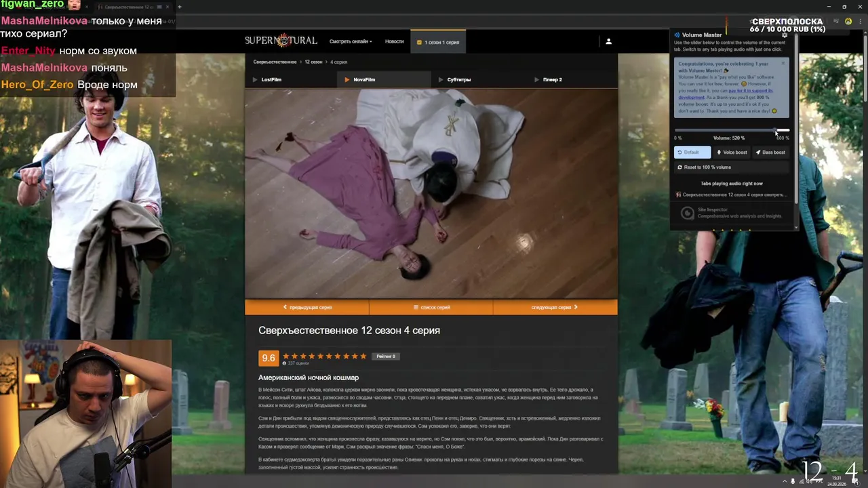The image size is (868, 488).
Task: Select the playing tab Сверхъестественное 12 сезон 4 серия
Action: 731,195
